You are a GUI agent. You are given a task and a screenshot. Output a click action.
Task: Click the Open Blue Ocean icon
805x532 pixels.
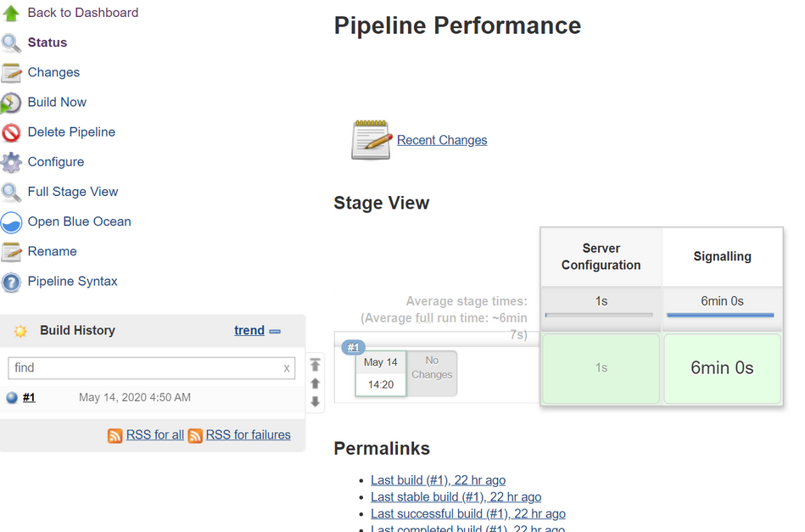click(11, 222)
